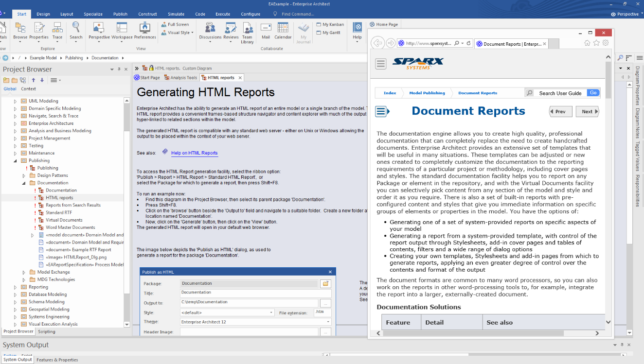
Task: Open the Mail tool
Action: pyautogui.click(x=266, y=30)
